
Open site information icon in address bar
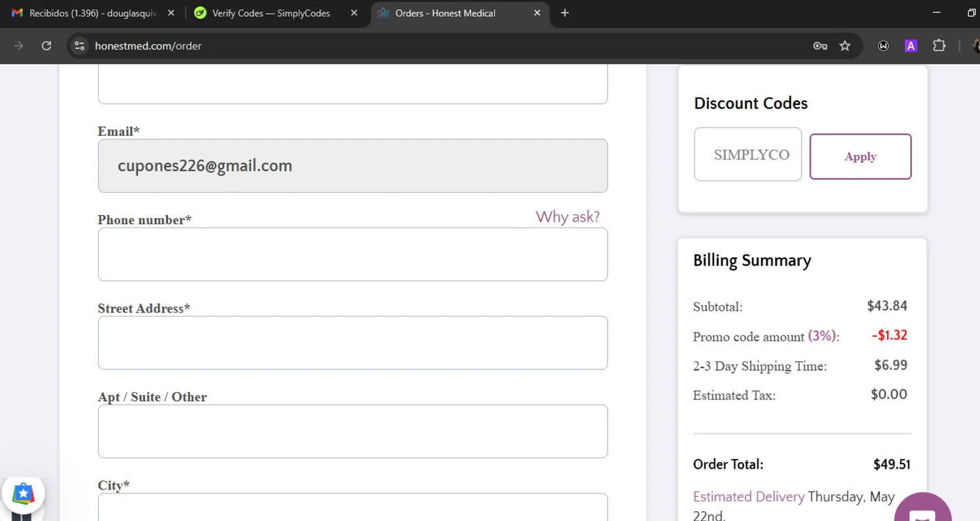tap(80, 46)
